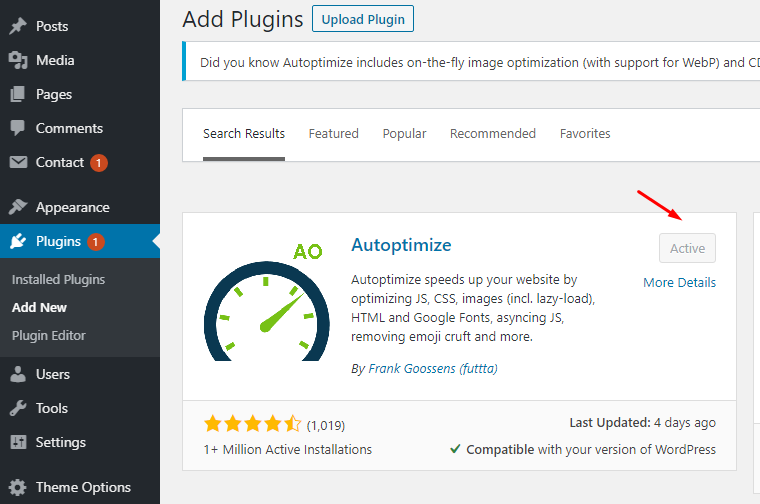The width and height of the screenshot is (760, 504).
Task: Select Add New submenu item
Action: (x=39, y=307)
